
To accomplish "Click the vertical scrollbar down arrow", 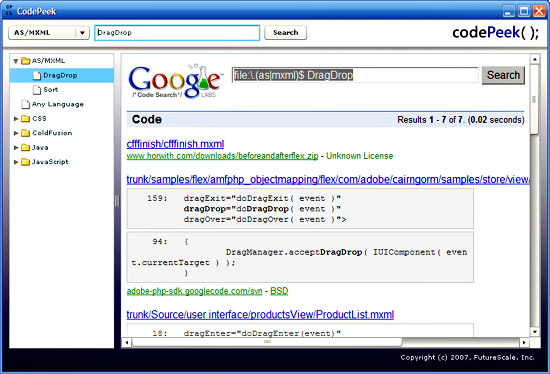I will (x=535, y=332).
